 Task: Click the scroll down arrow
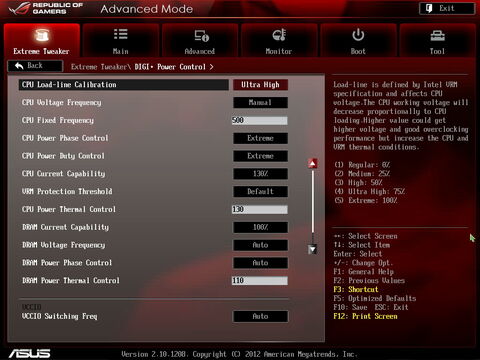(313, 249)
